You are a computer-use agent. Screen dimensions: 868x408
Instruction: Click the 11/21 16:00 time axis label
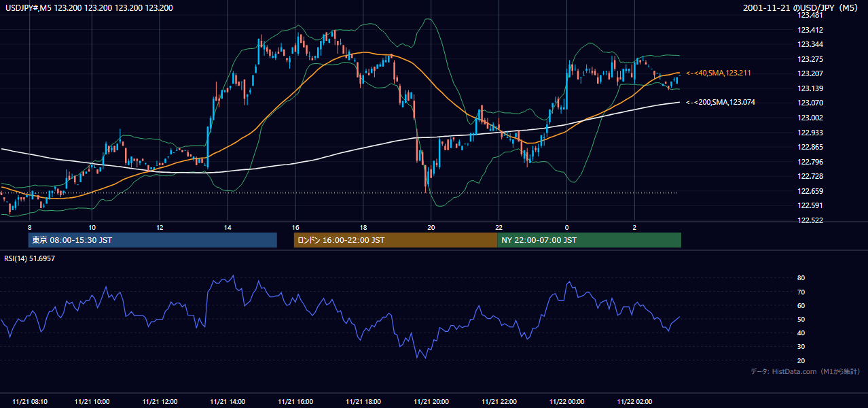(x=295, y=402)
